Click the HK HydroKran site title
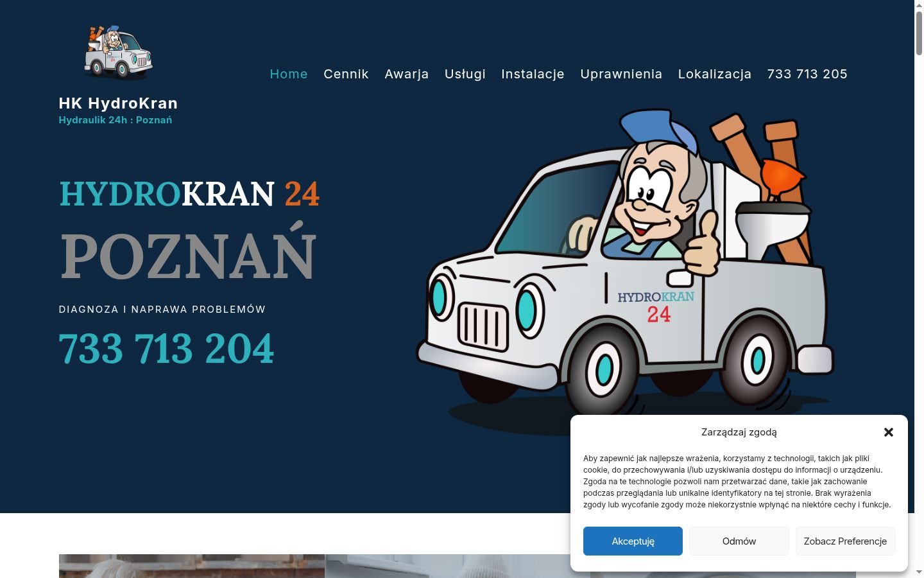Image resolution: width=924 pixels, height=578 pixels. (x=118, y=103)
